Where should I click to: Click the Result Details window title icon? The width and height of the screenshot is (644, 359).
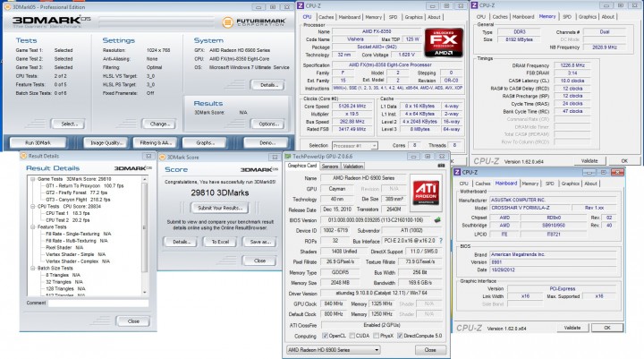click(24, 156)
